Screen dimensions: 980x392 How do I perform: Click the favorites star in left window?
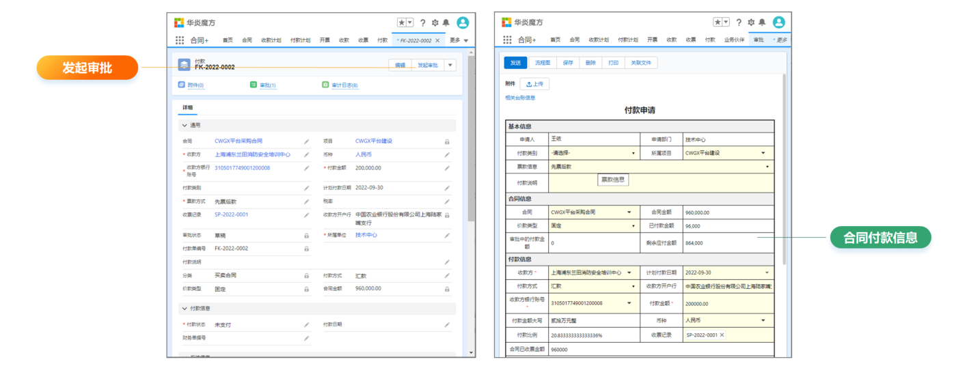pyautogui.click(x=402, y=23)
